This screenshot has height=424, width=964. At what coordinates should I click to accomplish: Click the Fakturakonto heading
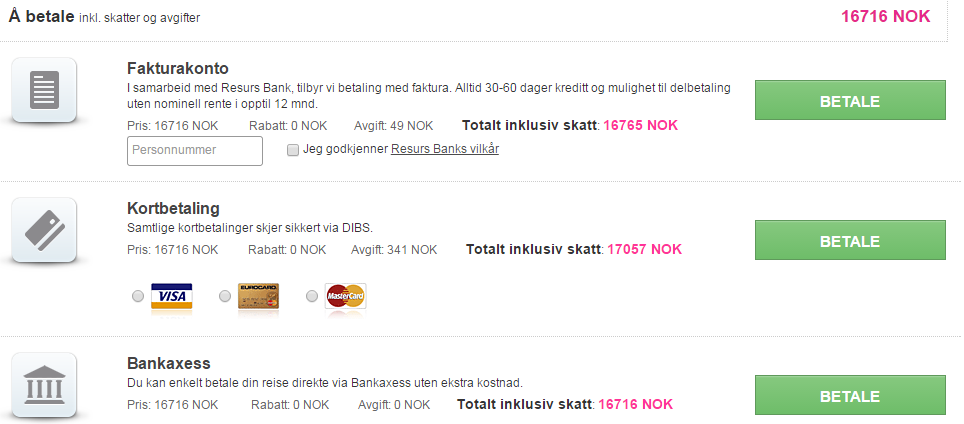(x=178, y=68)
